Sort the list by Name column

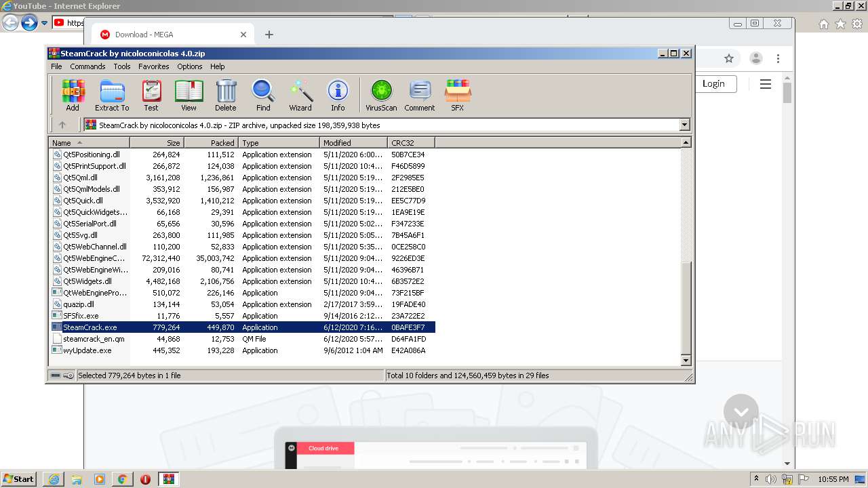click(89, 143)
